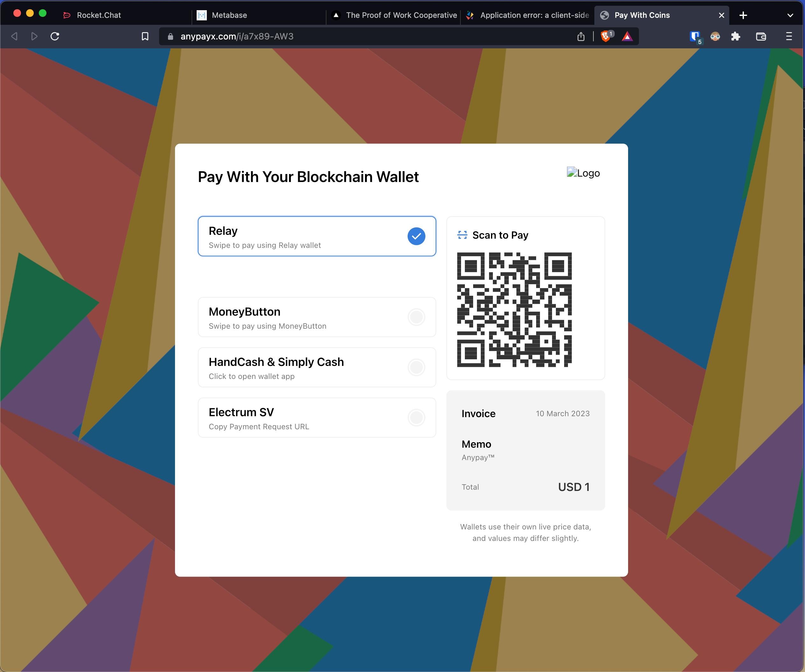This screenshot has width=805, height=672.
Task: Click 'Copy Payment Request URL' text
Action: coord(259,427)
